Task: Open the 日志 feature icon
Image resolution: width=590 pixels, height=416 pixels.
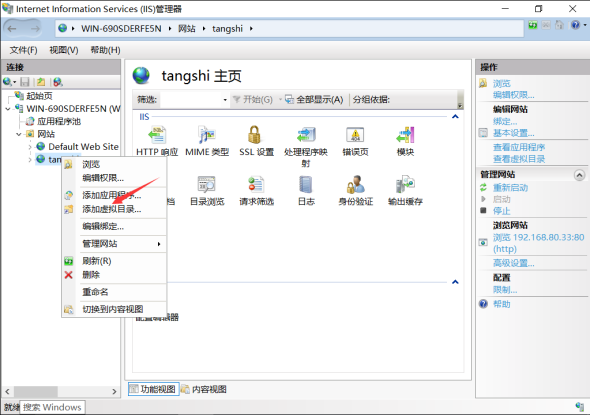Action: (306, 191)
